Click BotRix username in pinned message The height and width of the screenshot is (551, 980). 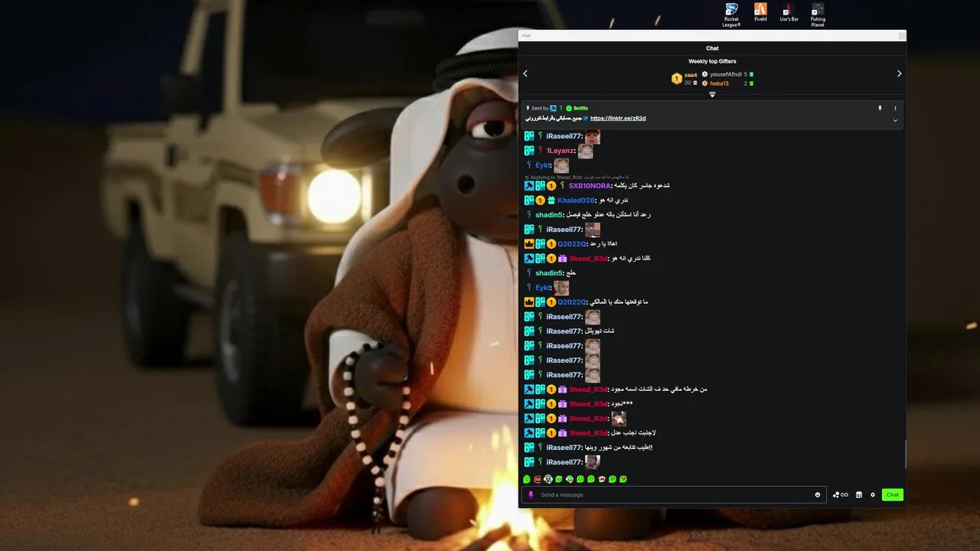pyautogui.click(x=580, y=108)
